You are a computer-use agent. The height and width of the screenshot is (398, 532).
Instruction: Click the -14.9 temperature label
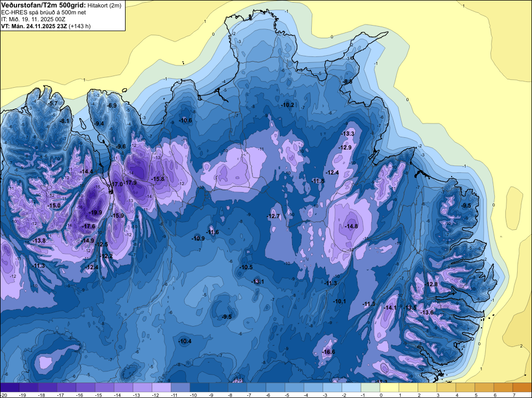(88, 241)
